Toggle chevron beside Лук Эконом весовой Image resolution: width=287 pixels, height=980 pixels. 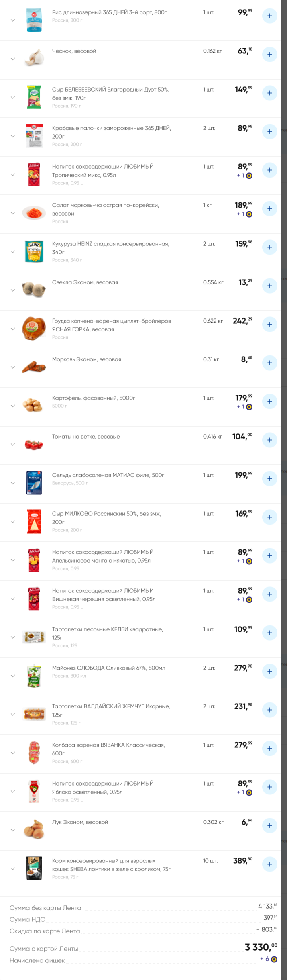[13, 830]
